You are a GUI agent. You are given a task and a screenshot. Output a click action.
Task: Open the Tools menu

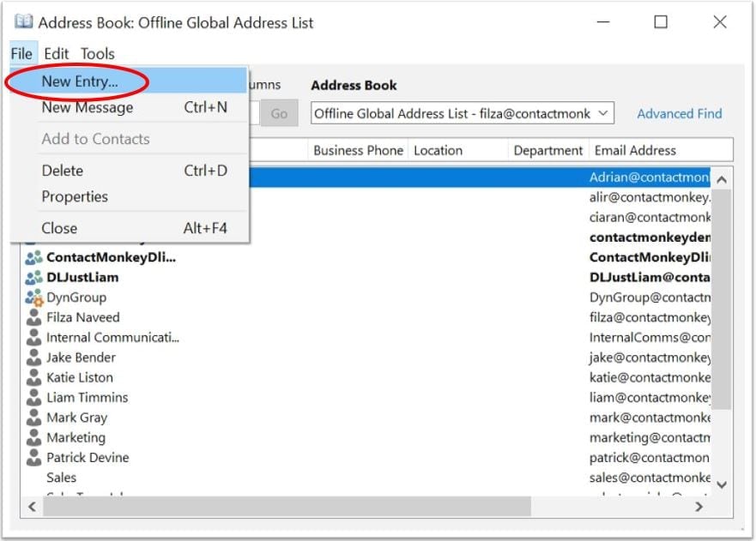tap(97, 53)
